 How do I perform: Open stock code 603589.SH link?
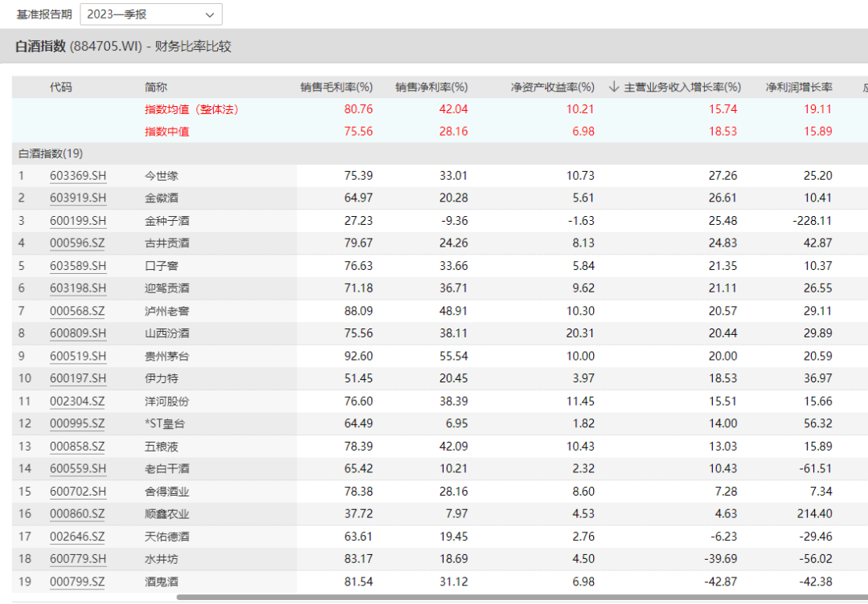tap(78, 266)
